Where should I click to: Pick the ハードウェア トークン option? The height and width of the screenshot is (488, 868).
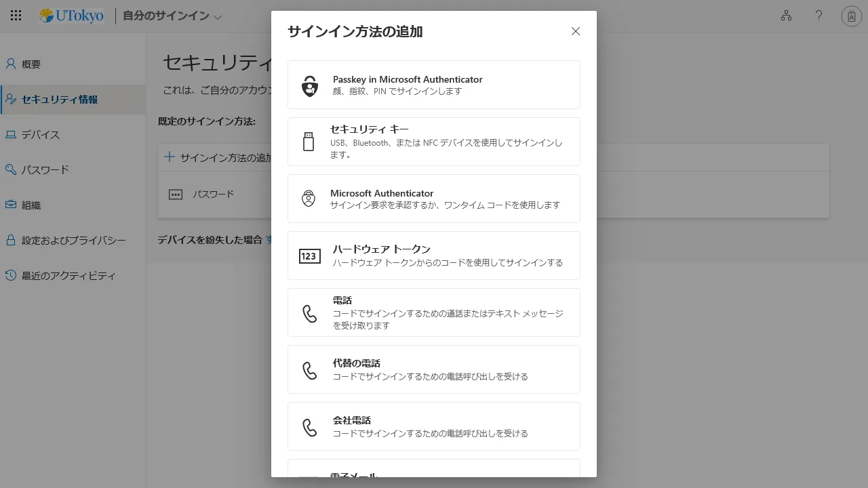(434, 256)
